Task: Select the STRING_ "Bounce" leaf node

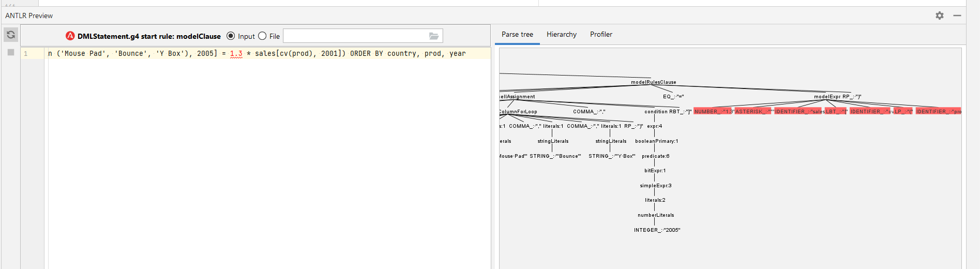Action: click(555, 156)
